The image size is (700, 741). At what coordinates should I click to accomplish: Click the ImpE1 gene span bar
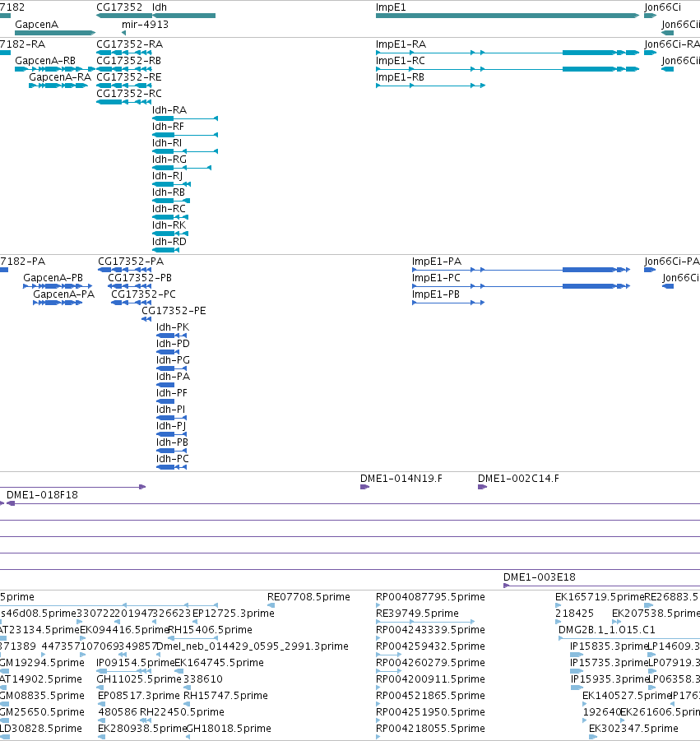(x=508, y=16)
